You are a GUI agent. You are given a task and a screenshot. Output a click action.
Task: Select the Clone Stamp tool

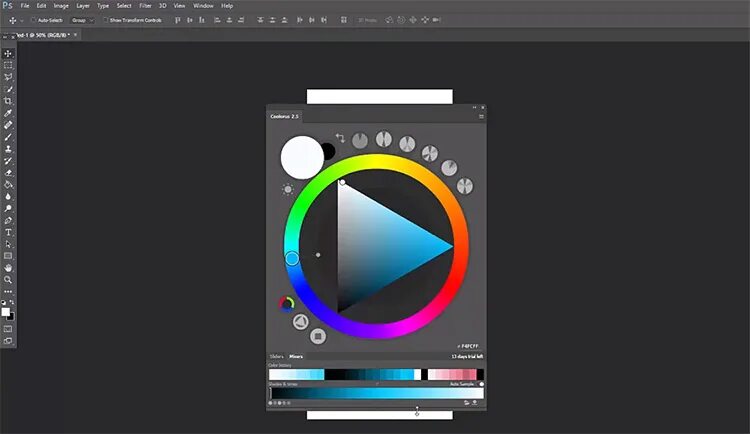click(8, 149)
